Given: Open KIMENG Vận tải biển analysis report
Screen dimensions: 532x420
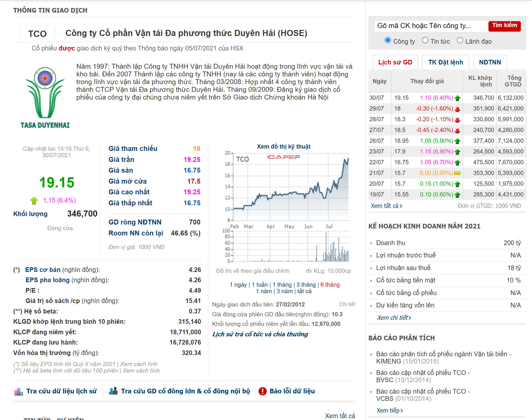Looking at the screenshot, I should (443, 358).
